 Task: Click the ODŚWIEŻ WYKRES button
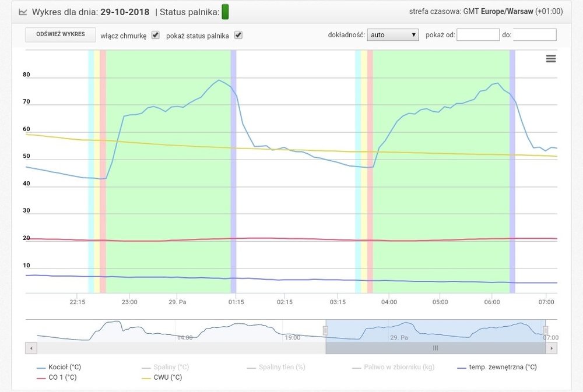(61, 34)
